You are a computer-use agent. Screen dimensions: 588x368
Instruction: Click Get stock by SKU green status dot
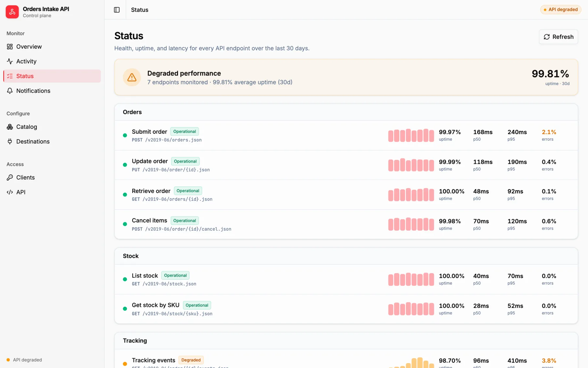pyautogui.click(x=125, y=308)
